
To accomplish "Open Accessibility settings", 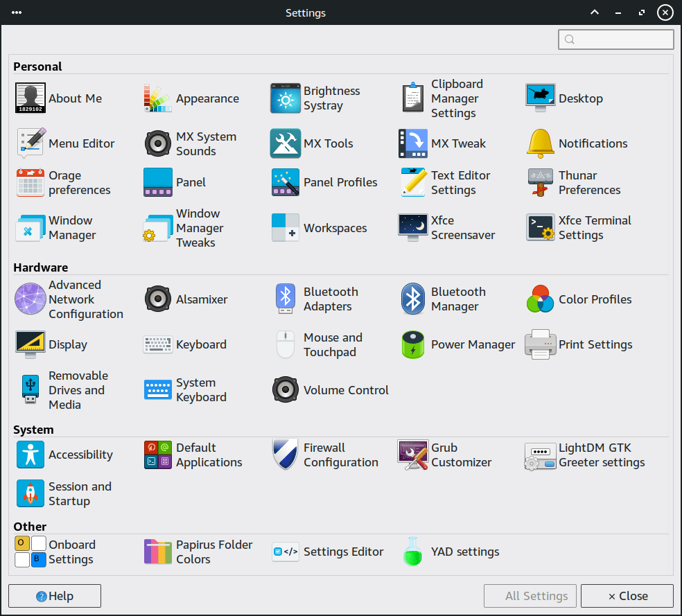I will pos(30,455).
